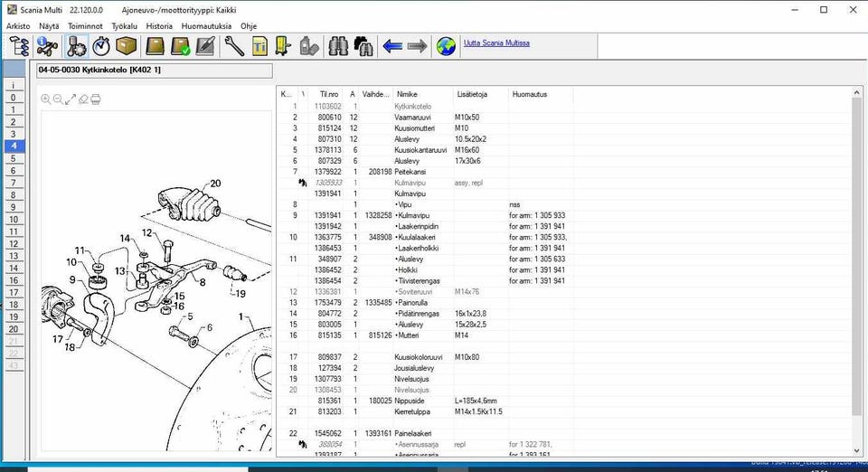Image resolution: width=868 pixels, height=472 pixels.
Task: Follow the Uutta Scania Multissa link
Action: pos(496,42)
